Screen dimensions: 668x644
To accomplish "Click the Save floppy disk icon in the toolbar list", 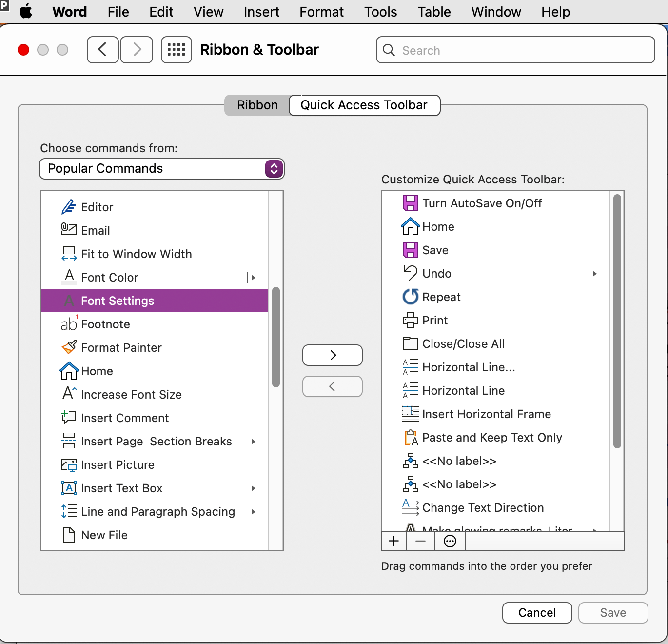I will pyautogui.click(x=410, y=250).
